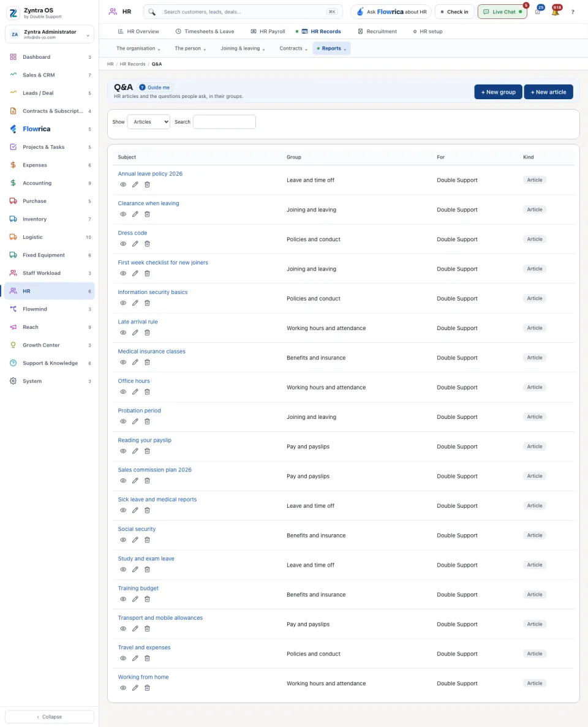Delete the Annual leave policy 2026 article
The width and height of the screenshot is (588, 727).
[147, 184]
